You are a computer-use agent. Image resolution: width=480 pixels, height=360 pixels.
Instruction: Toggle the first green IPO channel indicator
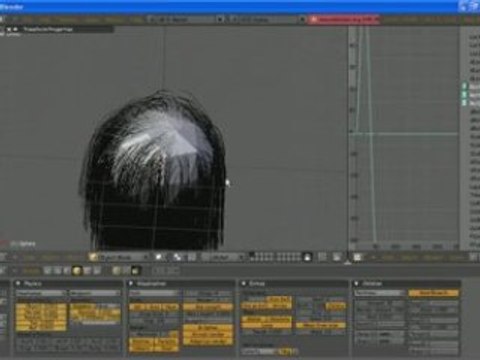tap(465, 86)
